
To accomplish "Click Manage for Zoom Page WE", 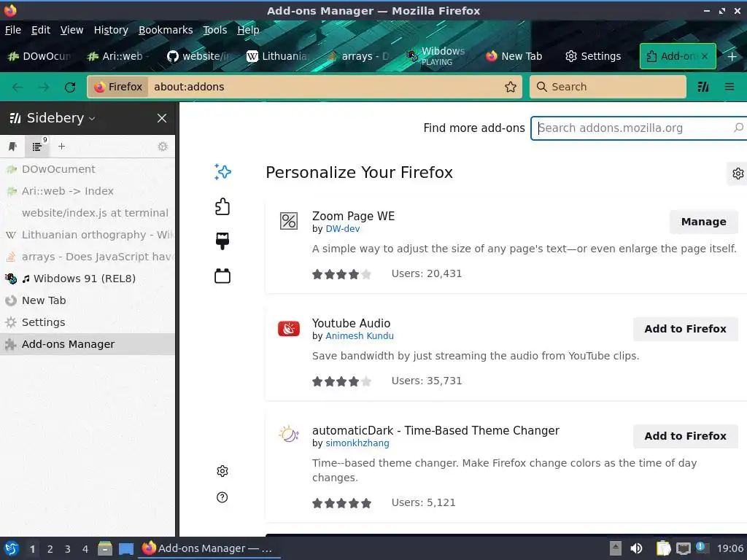I will 704,222.
